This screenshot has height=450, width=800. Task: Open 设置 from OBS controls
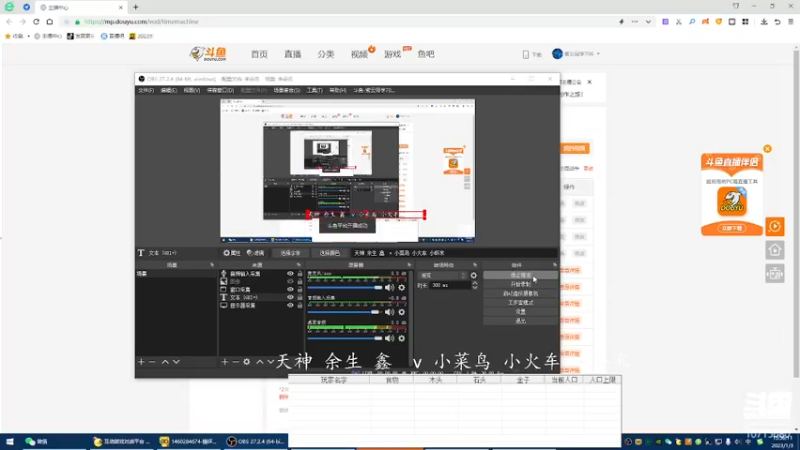pyautogui.click(x=520, y=312)
